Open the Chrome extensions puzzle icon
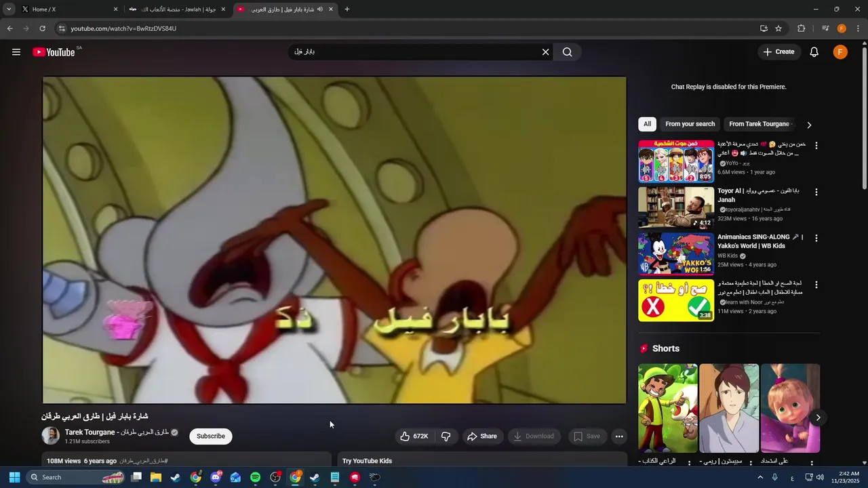Image resolution: width=868 pixels, height=488 pixels. (802, 28)
